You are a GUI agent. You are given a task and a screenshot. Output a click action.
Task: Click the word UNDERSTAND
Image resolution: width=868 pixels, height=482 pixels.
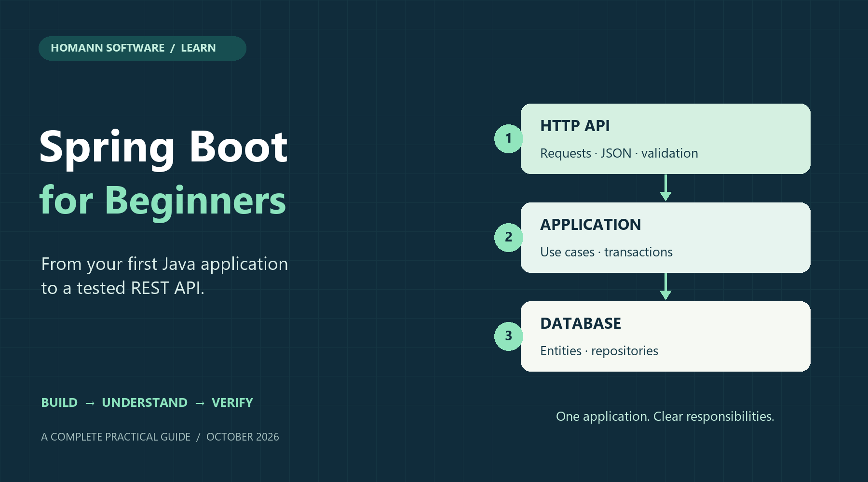(x=145, y=402)
